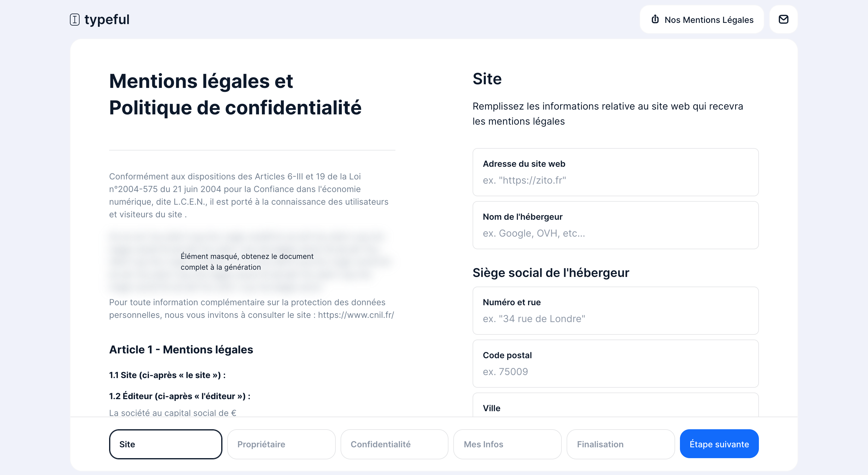Click the envelope mail icon button

click(x=783, y=20)
